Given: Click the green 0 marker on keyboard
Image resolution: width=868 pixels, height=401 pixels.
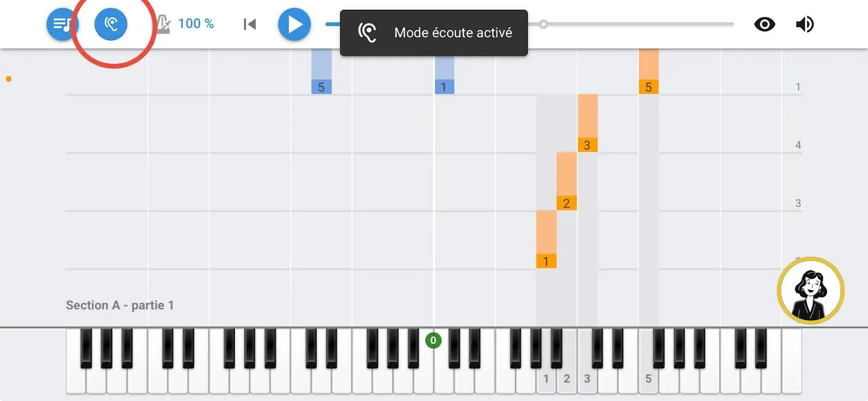Looking at the screenshot, I should 433,340.
